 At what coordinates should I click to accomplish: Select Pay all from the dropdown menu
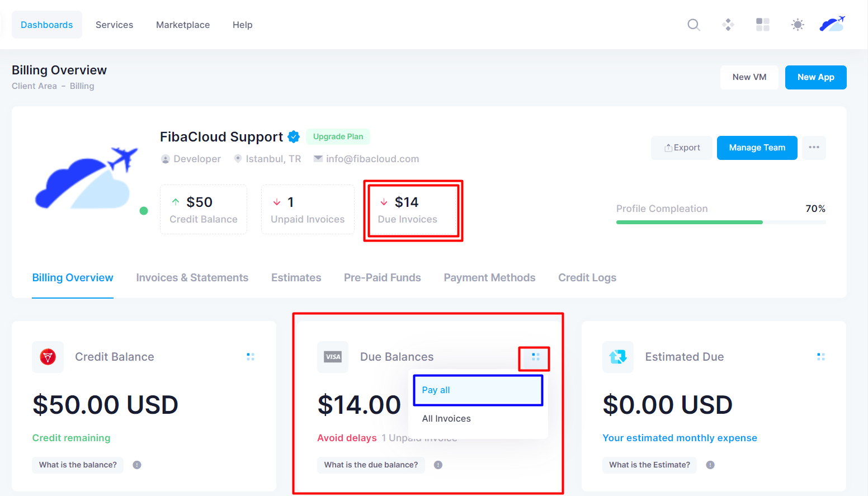click(x=478, y=390)
